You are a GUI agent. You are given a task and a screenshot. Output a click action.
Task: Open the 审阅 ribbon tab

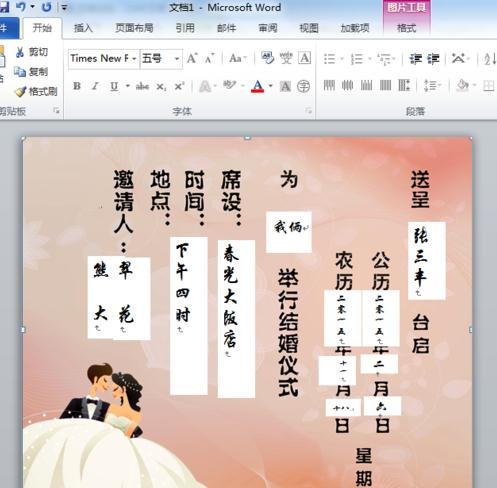tap(268, 28)
